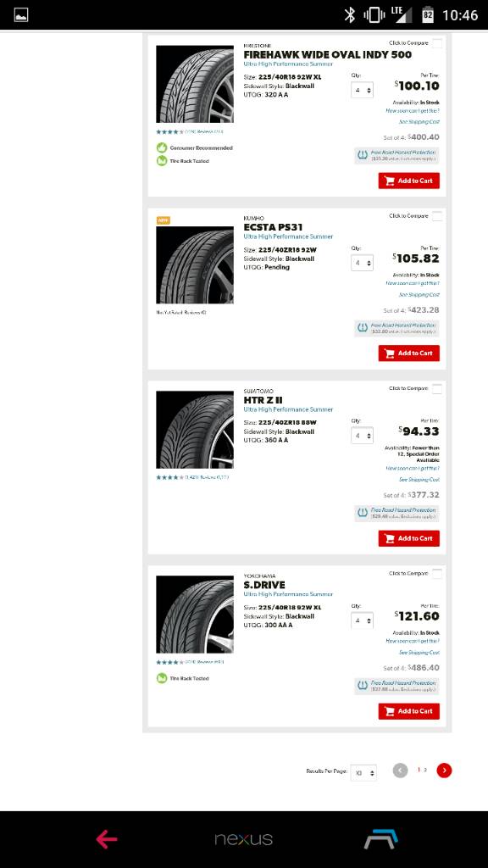Click Road Hazard Protection icon for Firehawk
This screenshot has height=868, width=488.
tap(363, 155)
